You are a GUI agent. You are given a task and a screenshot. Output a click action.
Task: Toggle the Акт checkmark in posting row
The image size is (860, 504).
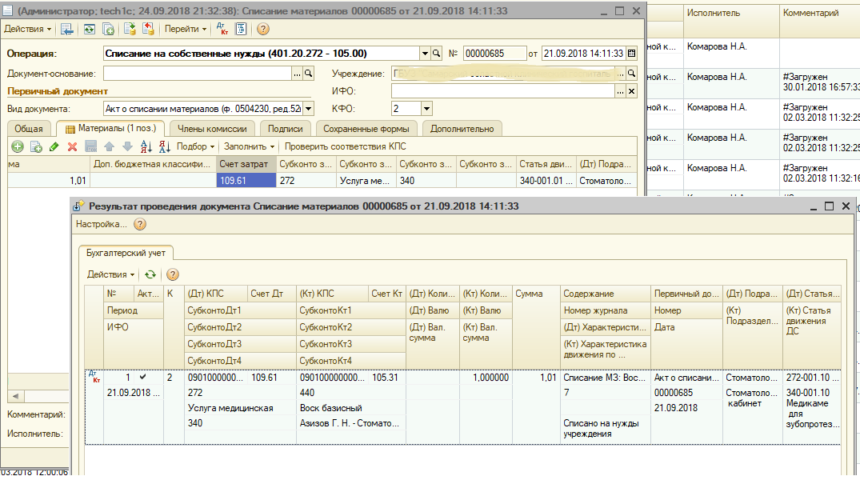point(142,377)
